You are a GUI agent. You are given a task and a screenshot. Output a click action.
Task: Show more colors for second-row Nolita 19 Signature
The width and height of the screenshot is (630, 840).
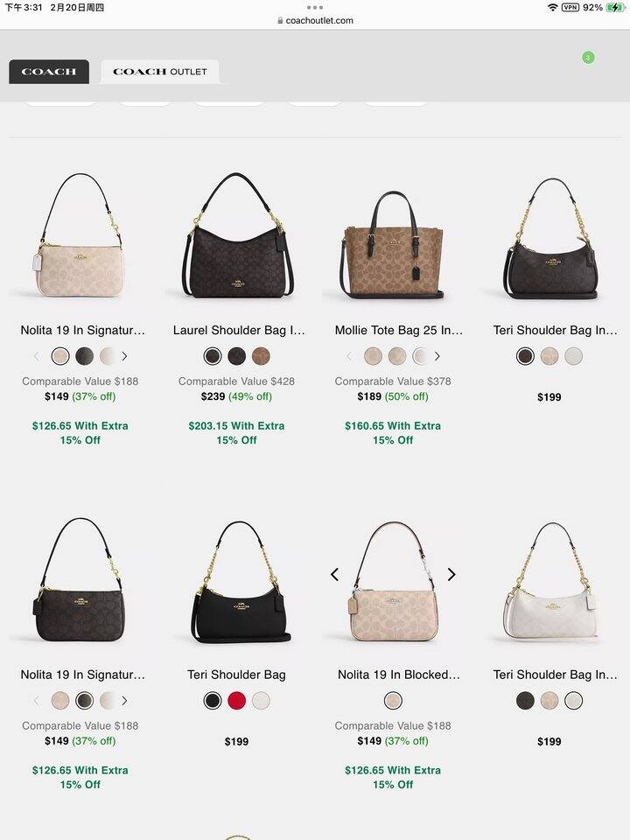[x=124, y=701]
